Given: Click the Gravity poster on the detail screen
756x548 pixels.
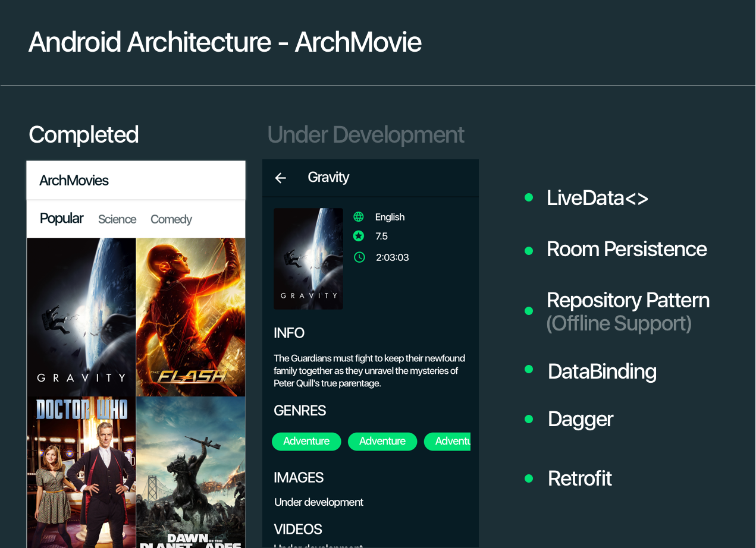Looking at the screenshot, I should [308, 259].
